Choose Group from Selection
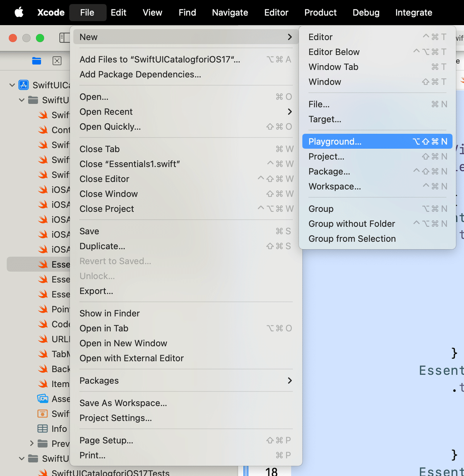This screenshot has width=464, height=476. click(377, 239)
